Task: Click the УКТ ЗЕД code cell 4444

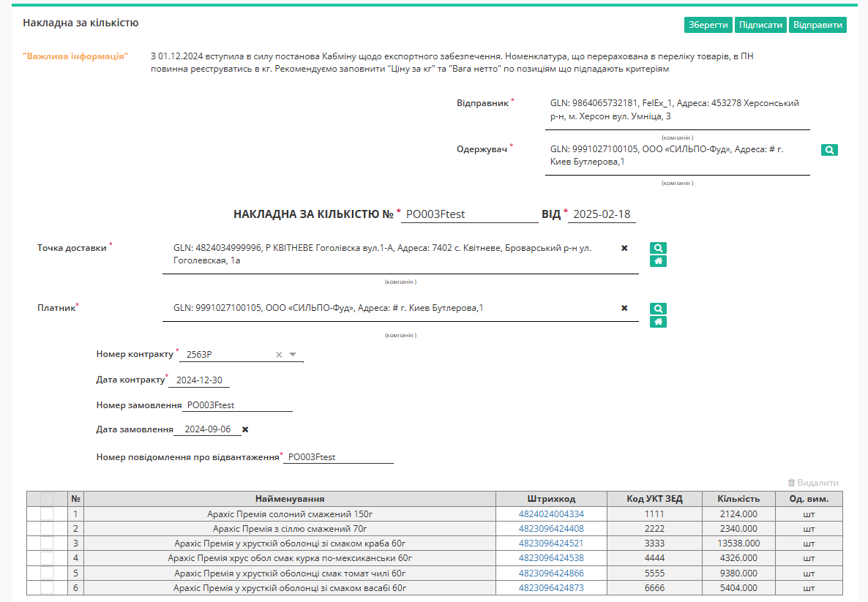Action: [x=654, y=557]
